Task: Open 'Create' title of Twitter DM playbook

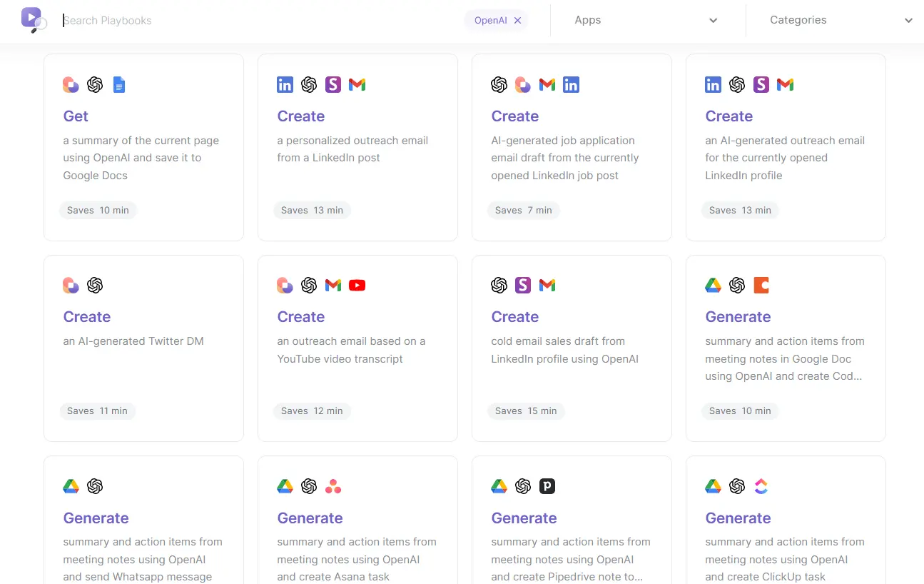Action: 87,317
